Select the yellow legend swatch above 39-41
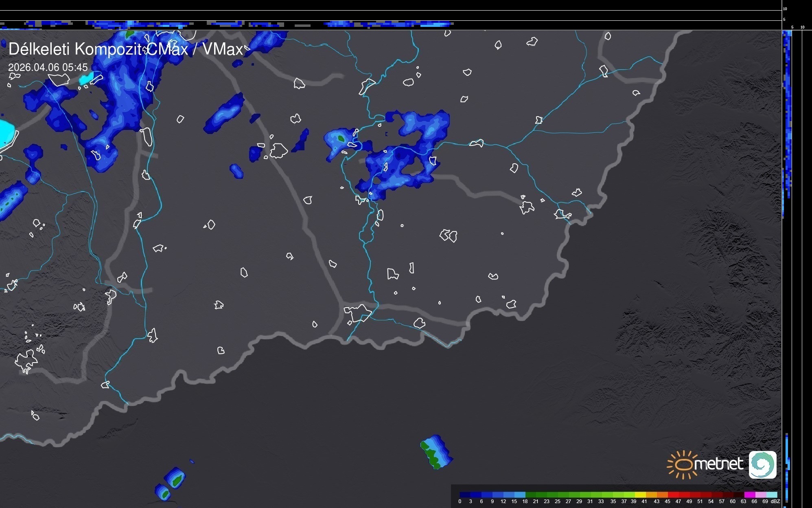This screenshot has height=508, width=812. tap(640, 495)
